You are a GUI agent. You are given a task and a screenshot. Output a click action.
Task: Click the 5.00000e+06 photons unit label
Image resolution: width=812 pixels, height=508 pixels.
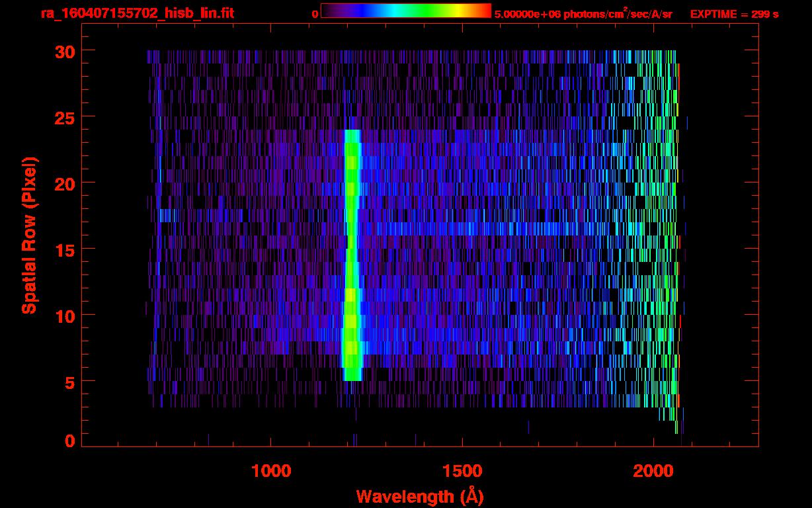point(583,14)
